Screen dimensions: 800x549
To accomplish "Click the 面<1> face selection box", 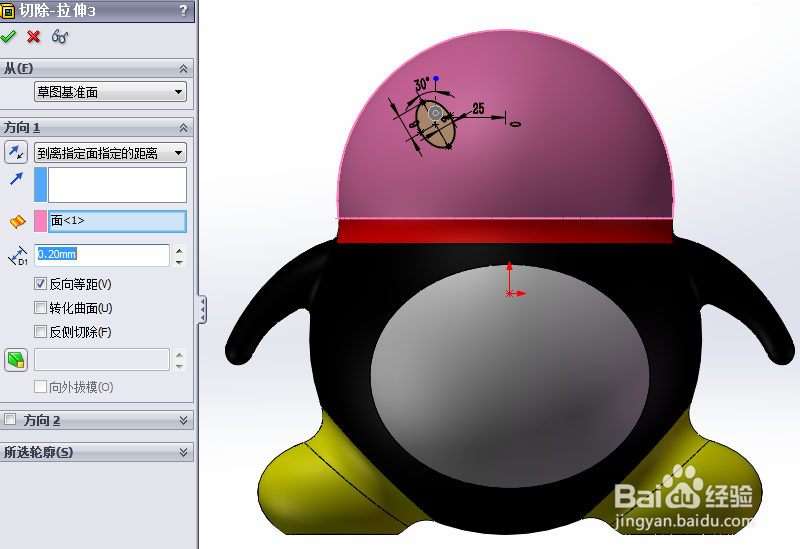I will 117,221.
